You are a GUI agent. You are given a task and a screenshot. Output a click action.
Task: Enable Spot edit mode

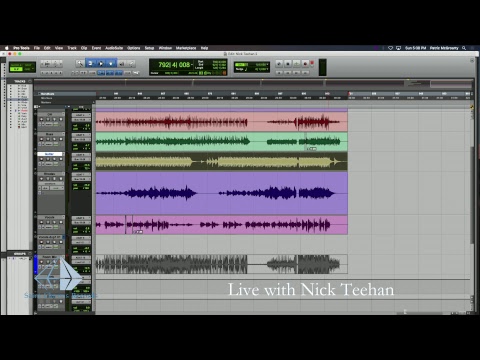pos(28,65)
